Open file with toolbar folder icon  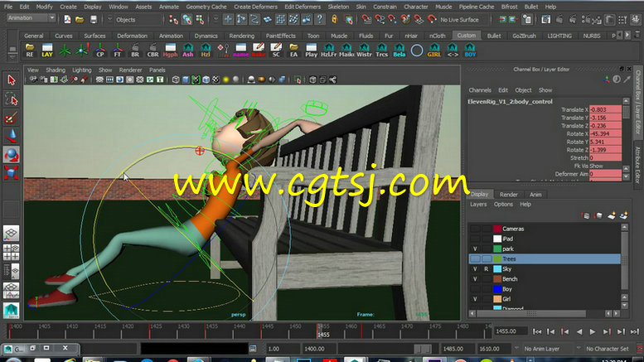click(80, 19)
